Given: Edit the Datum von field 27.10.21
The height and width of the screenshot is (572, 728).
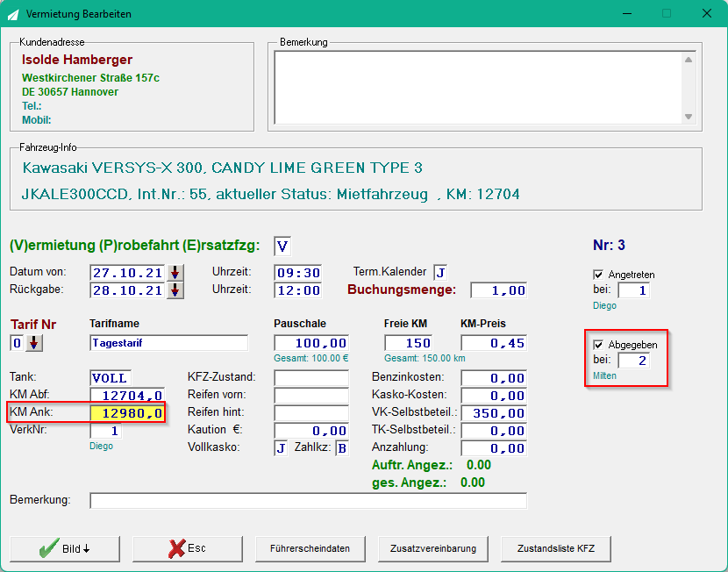Looking at the screenshot, I should tap(127, 273).
